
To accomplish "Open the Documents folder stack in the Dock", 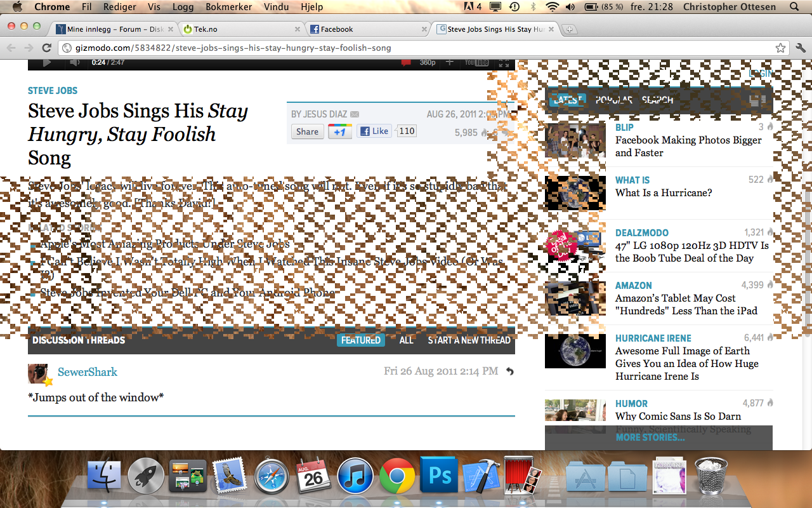I will pos(627,477).
